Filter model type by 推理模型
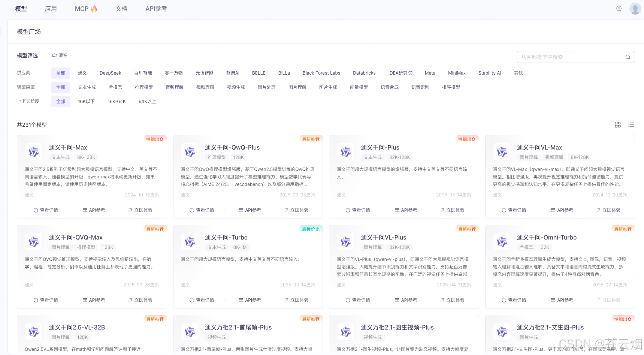644x355 pixels. (x=144, y=87)
